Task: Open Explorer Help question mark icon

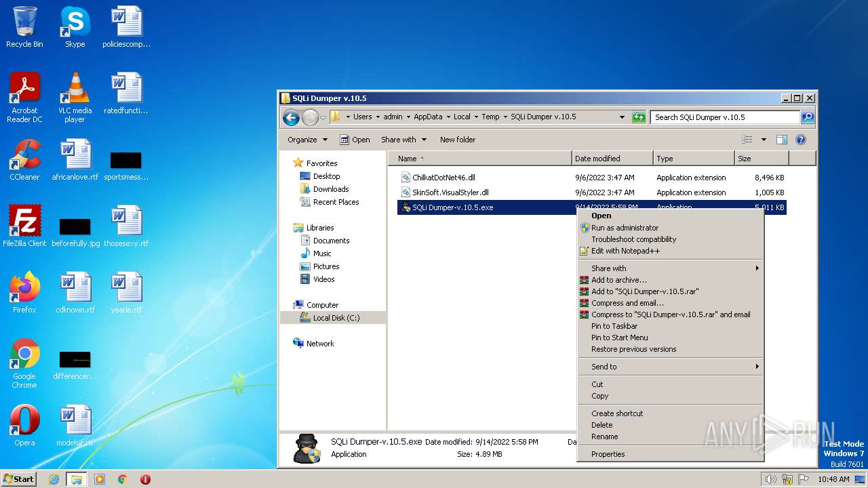Action: pos(800,140)
